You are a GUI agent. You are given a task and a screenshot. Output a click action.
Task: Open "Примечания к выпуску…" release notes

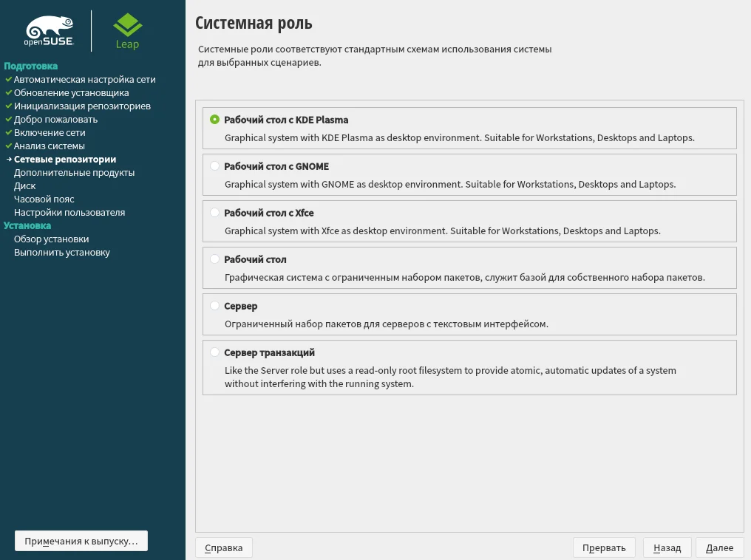81,541
